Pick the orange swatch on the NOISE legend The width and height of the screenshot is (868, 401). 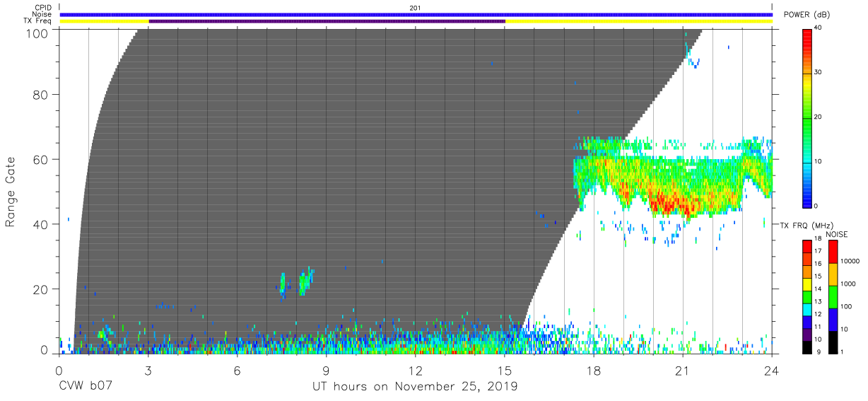tap(833, 274)
